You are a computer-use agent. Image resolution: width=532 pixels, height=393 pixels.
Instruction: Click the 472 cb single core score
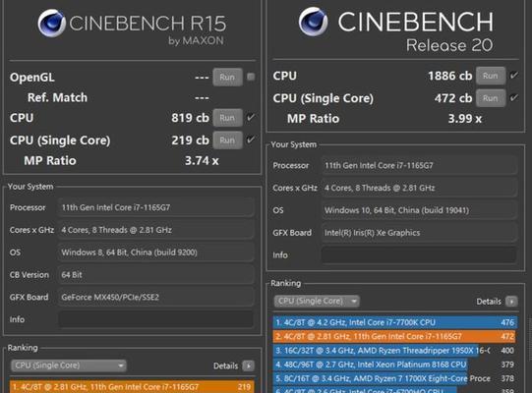453,98
